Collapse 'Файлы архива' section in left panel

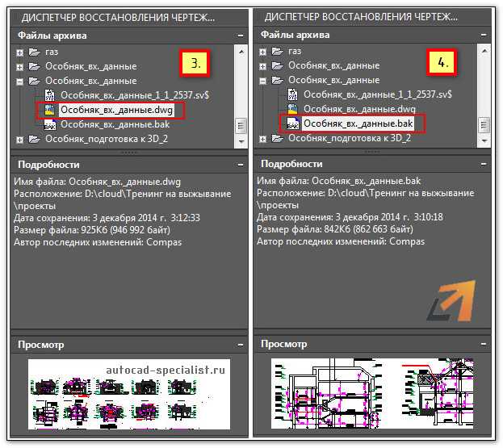[241, 36]
